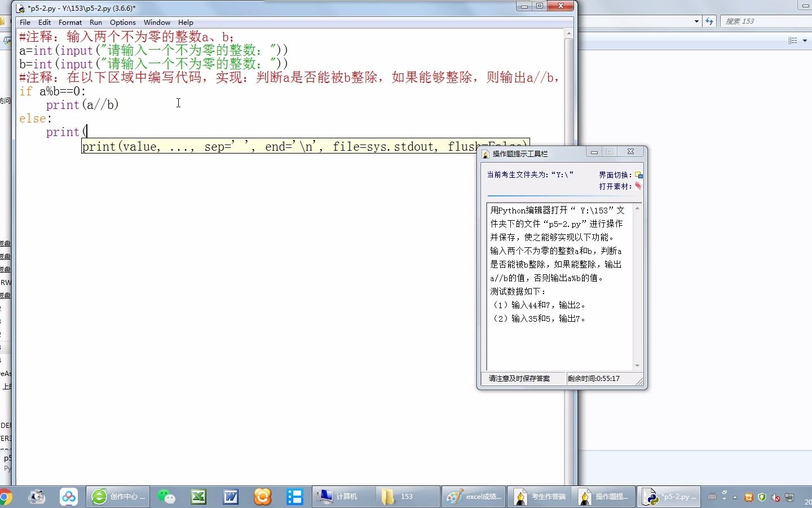Open the camera-like app in taskbar
812x508 pixels.
tap(37, 497)
